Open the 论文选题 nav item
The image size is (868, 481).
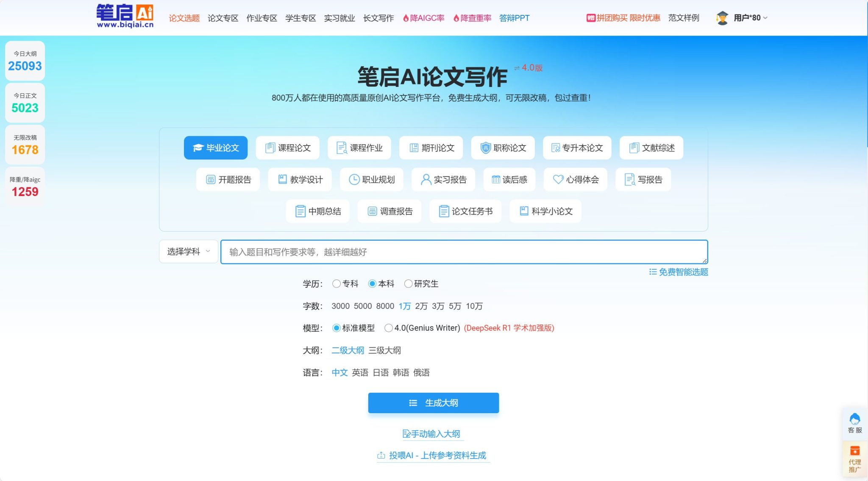184,18
